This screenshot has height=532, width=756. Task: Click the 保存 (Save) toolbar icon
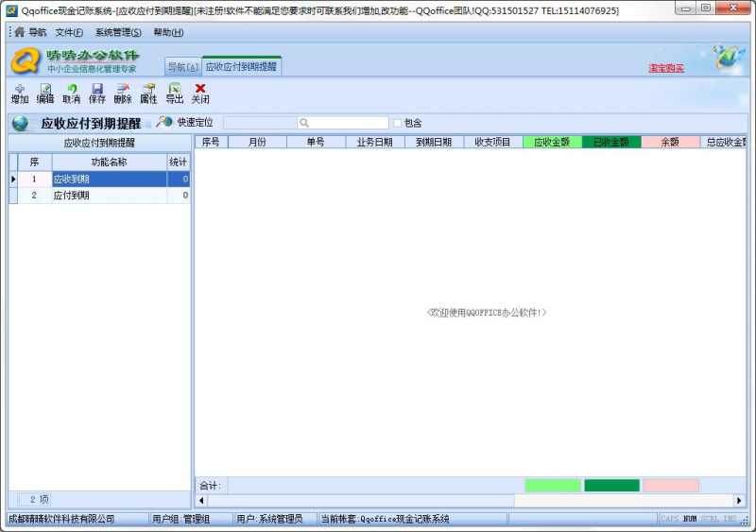coord(97,94)
